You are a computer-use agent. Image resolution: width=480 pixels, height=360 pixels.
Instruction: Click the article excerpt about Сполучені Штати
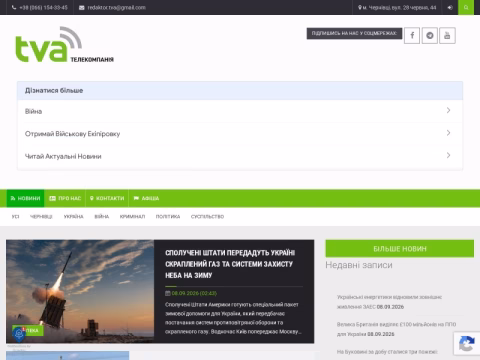tap(233, 318)
